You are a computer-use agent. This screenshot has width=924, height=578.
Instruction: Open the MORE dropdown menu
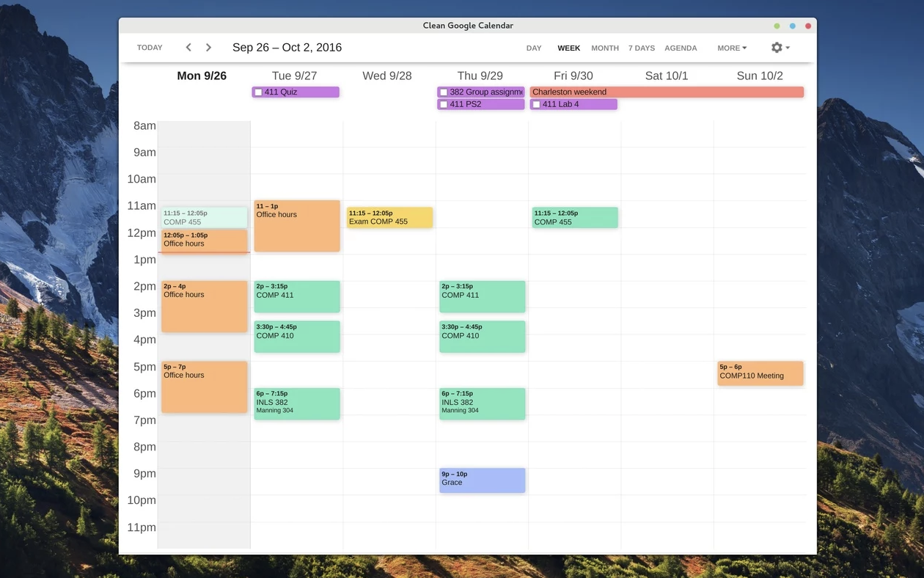point(731,47)
